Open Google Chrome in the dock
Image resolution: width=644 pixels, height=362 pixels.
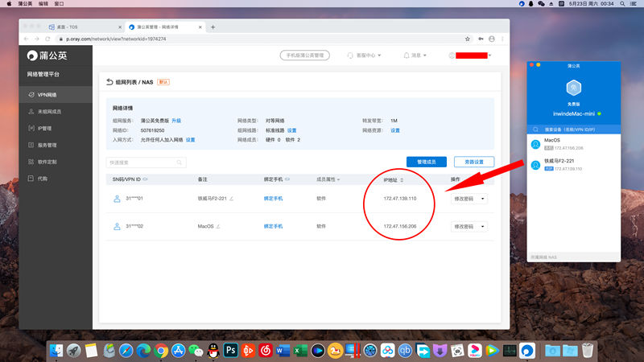tap(161, 351)
